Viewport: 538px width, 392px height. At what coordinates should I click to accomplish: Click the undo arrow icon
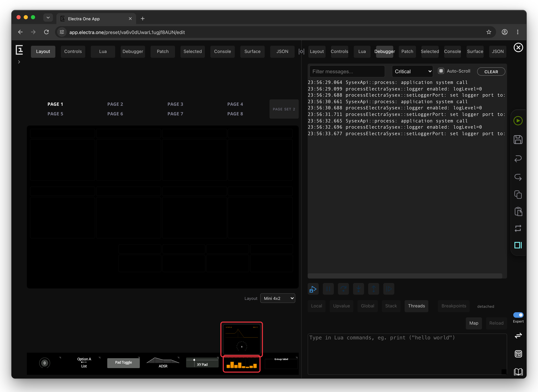(518, 159)
